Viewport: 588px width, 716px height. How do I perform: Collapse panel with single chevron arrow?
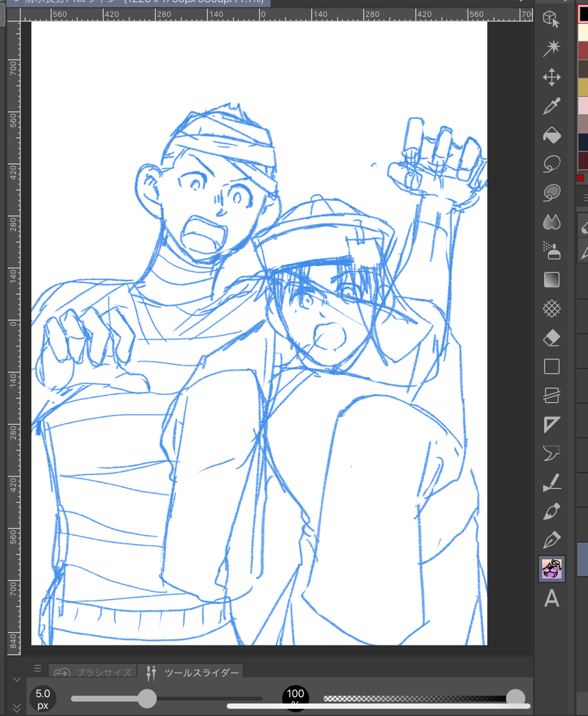click(x=17, y=679)
